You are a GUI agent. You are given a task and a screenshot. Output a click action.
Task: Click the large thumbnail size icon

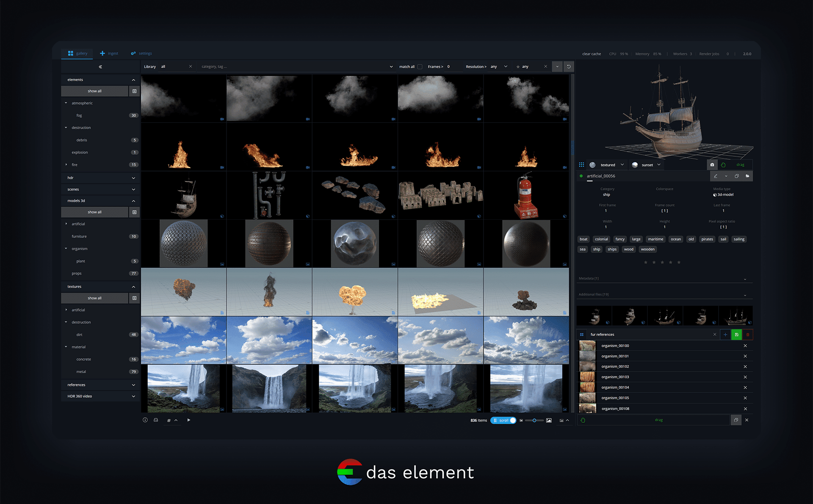(549, 421)
